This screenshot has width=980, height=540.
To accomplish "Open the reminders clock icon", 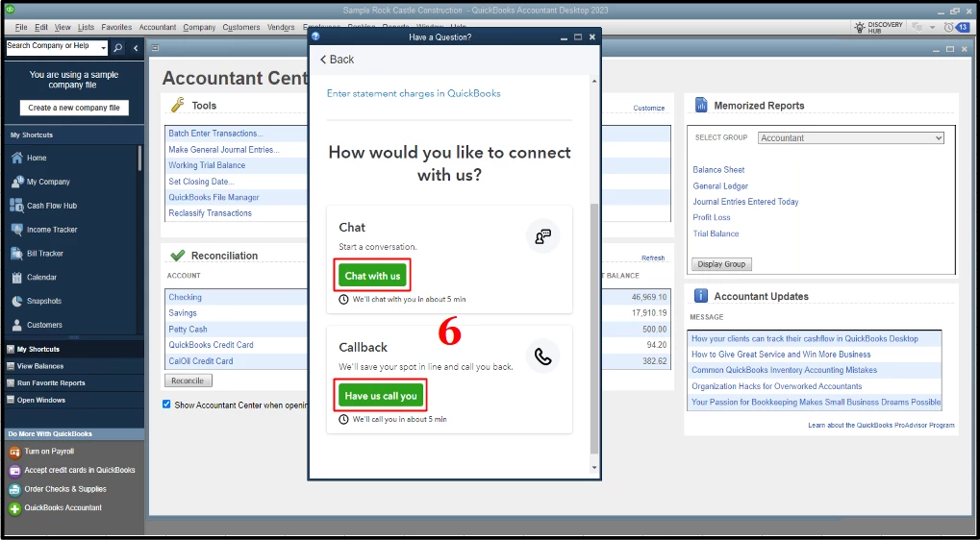I will click(x=948, y=28).
